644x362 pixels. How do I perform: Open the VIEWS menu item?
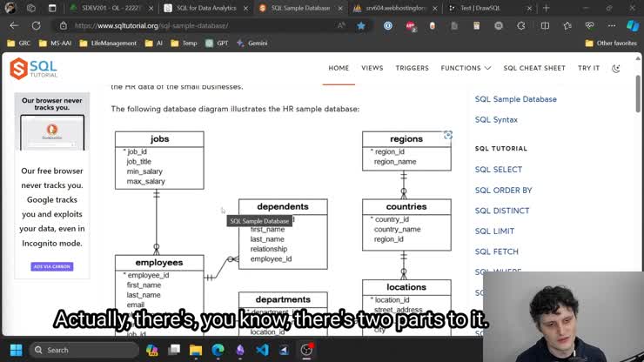372,68
